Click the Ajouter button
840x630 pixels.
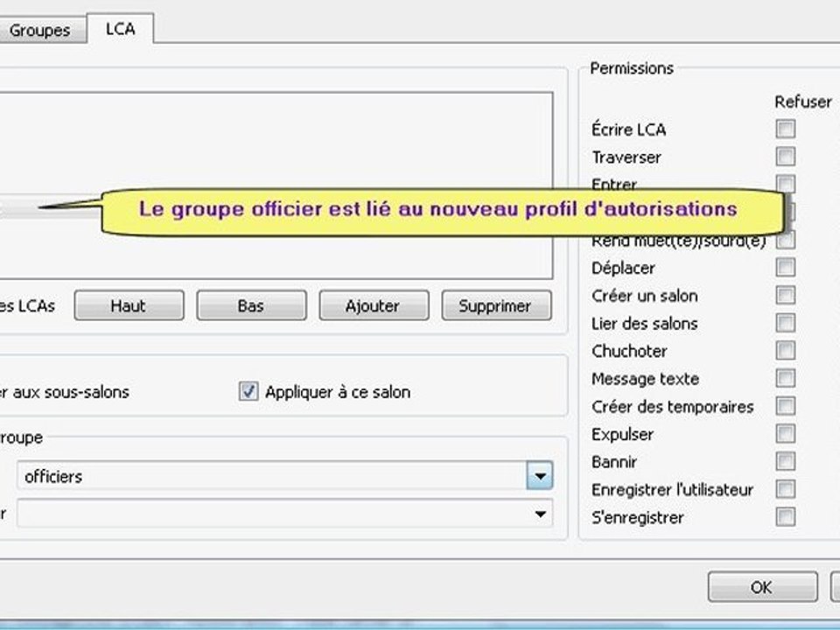pos(374,305)
